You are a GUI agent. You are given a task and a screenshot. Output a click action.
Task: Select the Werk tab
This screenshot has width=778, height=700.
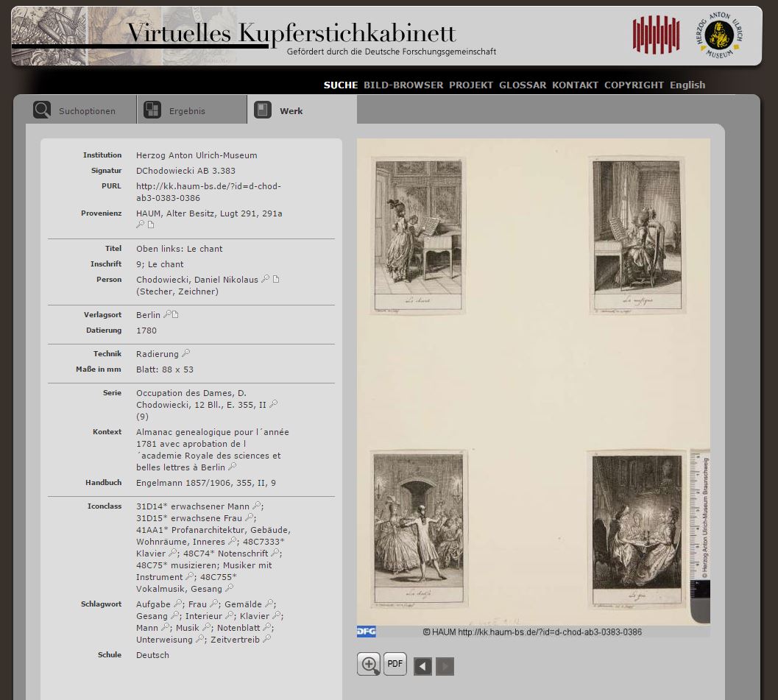point(303,110)
